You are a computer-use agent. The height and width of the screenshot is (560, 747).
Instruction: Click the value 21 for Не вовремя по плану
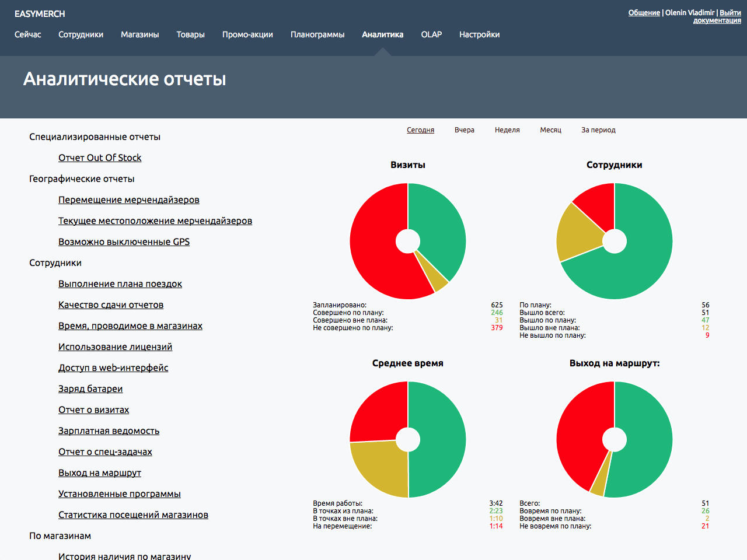coord(705,526)
